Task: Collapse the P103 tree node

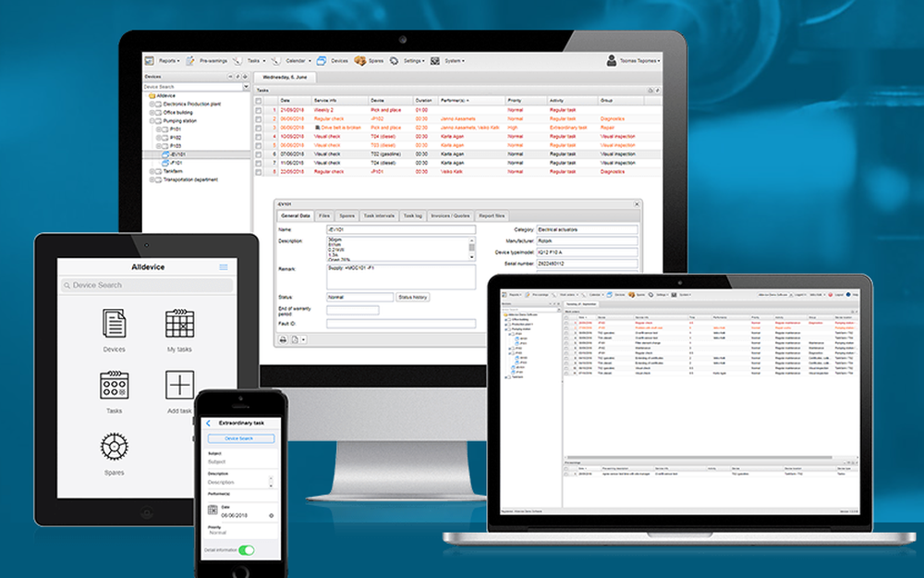Action: click(x=159, y=146)
